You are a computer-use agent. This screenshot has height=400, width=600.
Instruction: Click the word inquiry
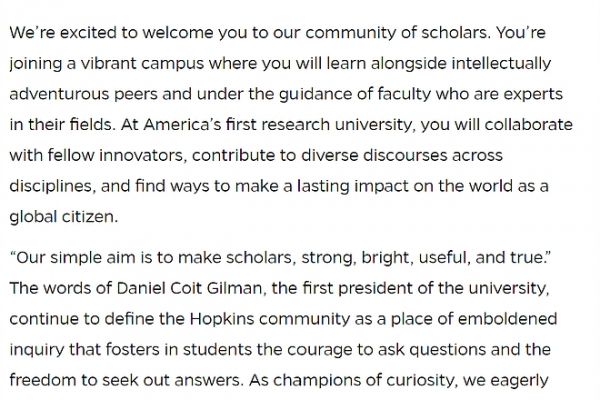[x=37, y=350]
